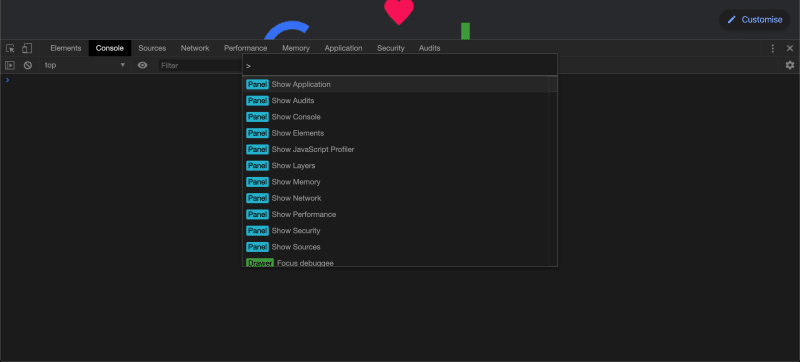Viewport: 800px width, 362px height.
Task: Run the Show Security command
Action: (x=395, y=231)
